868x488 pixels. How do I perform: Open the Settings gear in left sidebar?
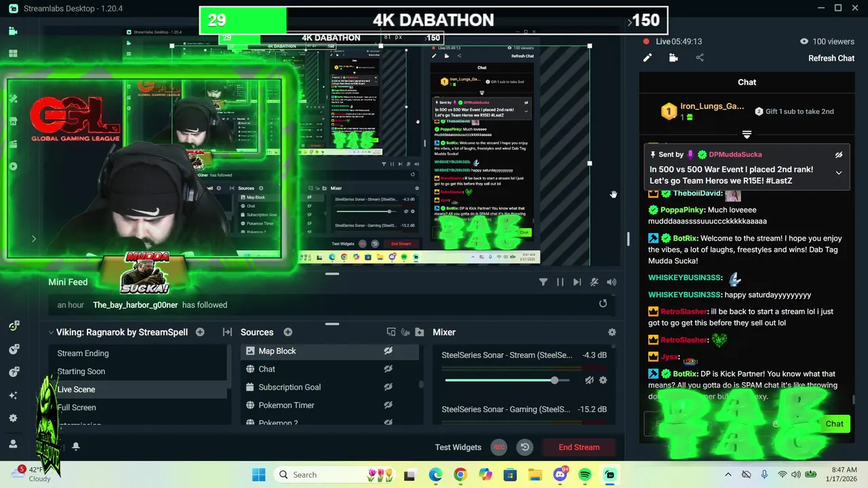tap(13, 418)
